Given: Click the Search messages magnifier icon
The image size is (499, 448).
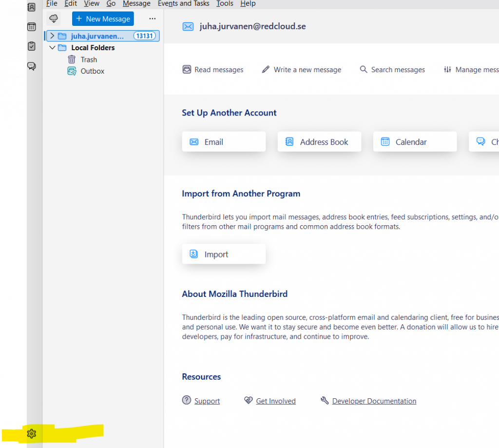Looking at the screenshot, I should coord(364,70).
